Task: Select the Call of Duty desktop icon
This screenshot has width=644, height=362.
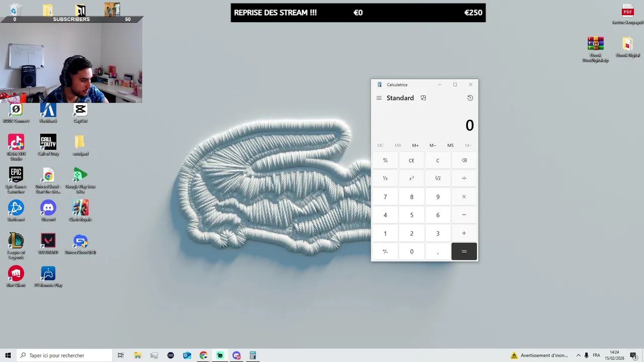Action: pyautogui.click(x=48, y=145)
